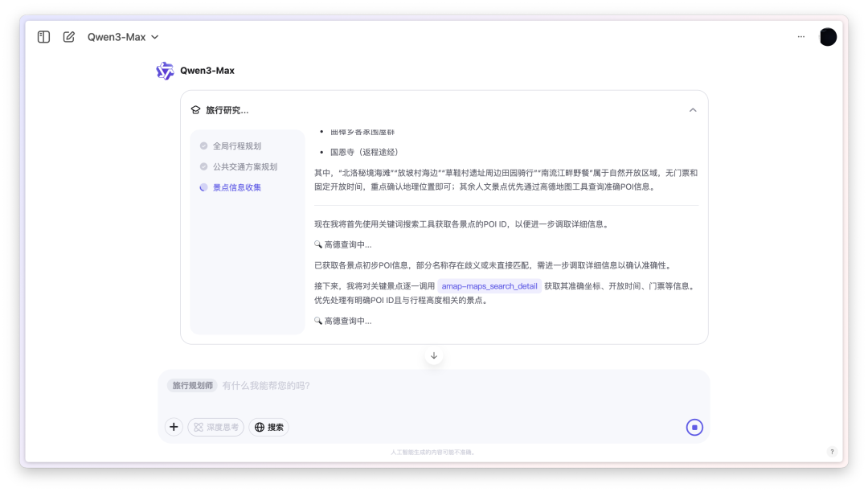Click the check icon beside 全局行程规划
868x492 pixels.
[203, 146]
